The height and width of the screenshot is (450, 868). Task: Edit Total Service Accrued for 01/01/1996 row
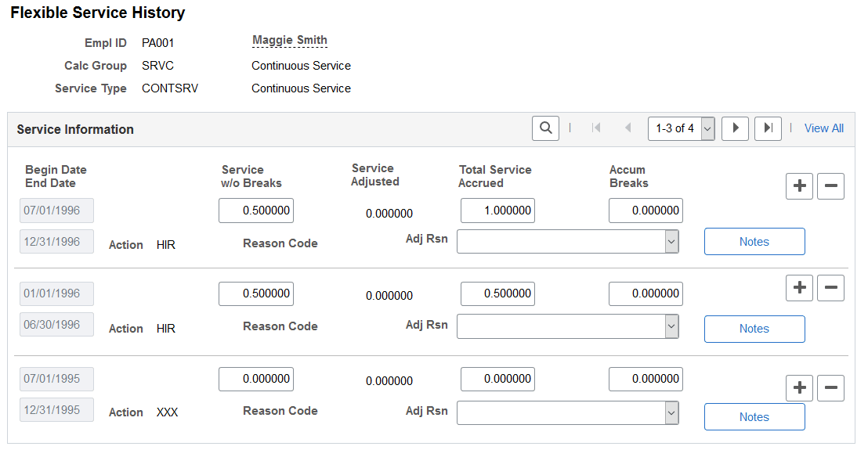(497, 293)
